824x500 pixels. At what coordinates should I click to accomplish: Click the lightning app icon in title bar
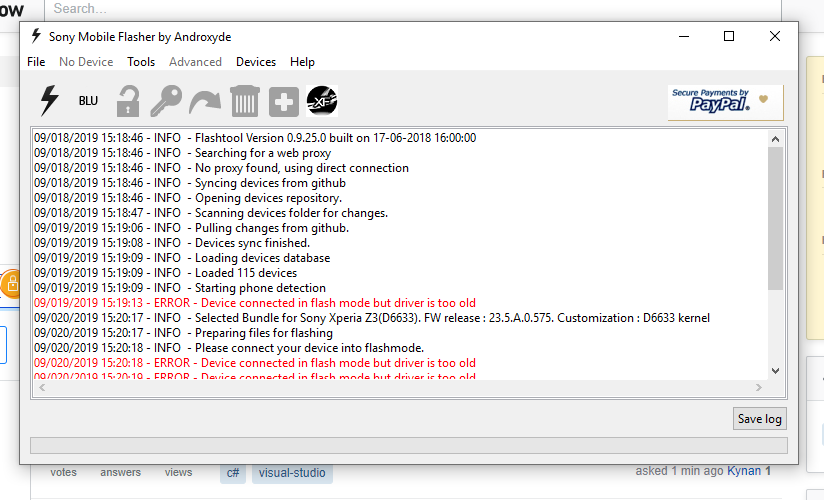[x=36, y=36]
